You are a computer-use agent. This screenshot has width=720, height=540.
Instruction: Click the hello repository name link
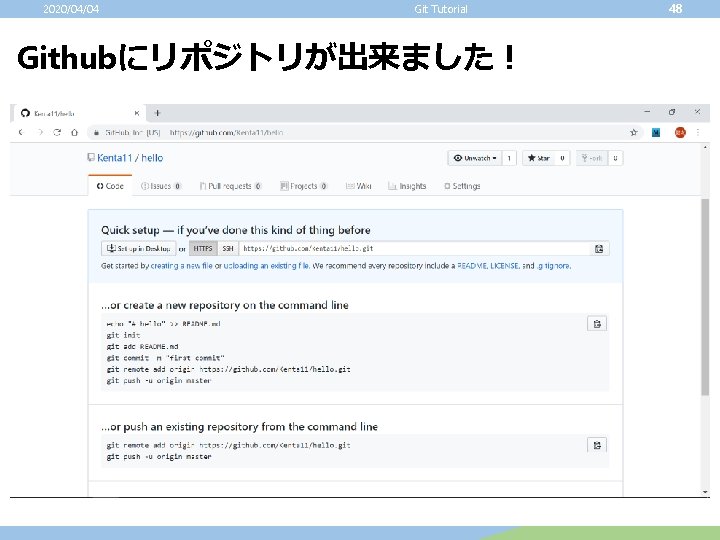[x=152, y=158]
